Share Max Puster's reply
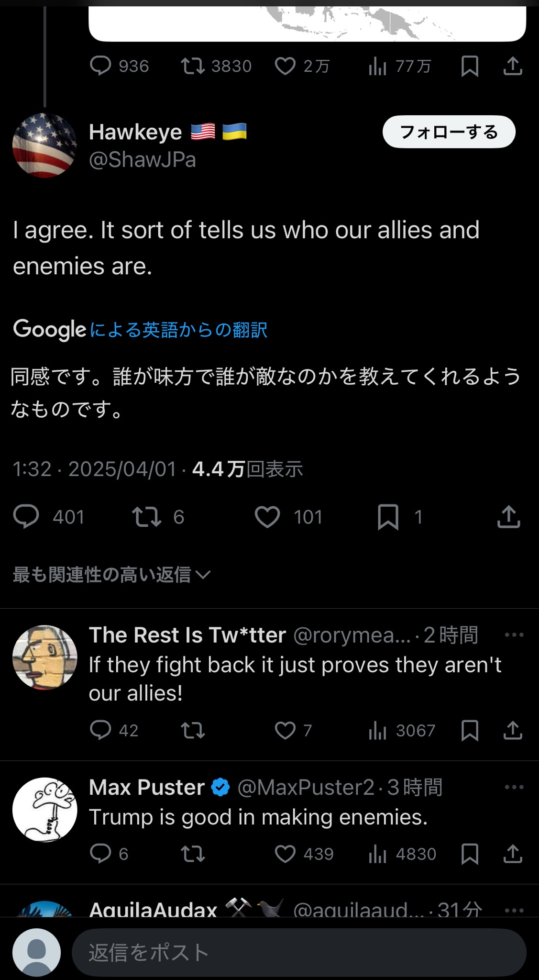The image size is (539, 980). (513, 854)
